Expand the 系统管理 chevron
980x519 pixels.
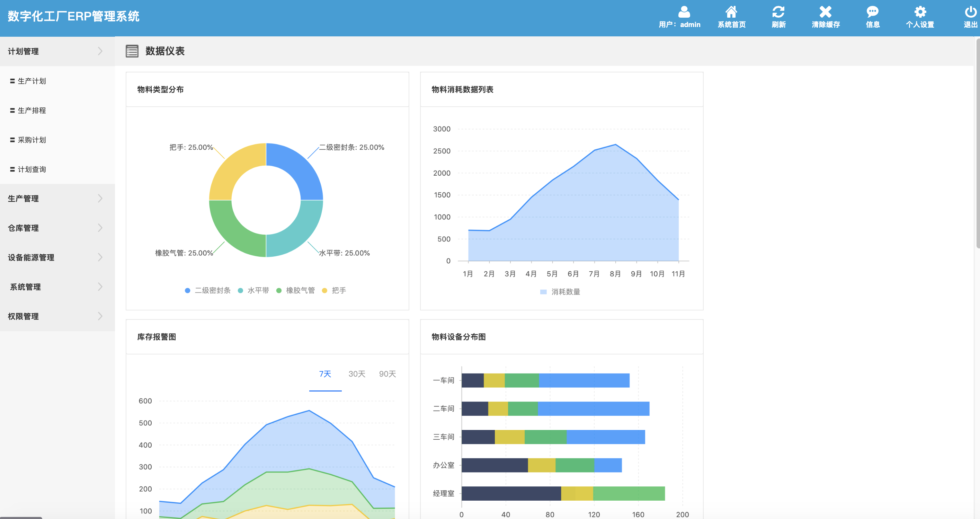(x=100, y=287)
